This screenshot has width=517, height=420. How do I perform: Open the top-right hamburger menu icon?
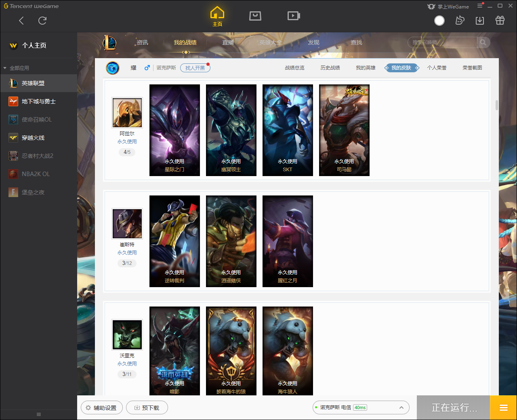(x=480, y=6)
